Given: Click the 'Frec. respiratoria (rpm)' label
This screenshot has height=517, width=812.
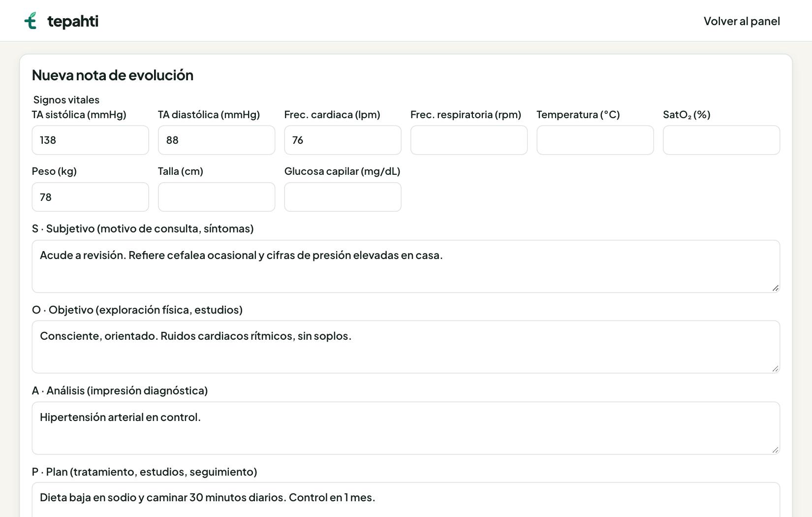Looking at the screenshot, I should 466,115.
